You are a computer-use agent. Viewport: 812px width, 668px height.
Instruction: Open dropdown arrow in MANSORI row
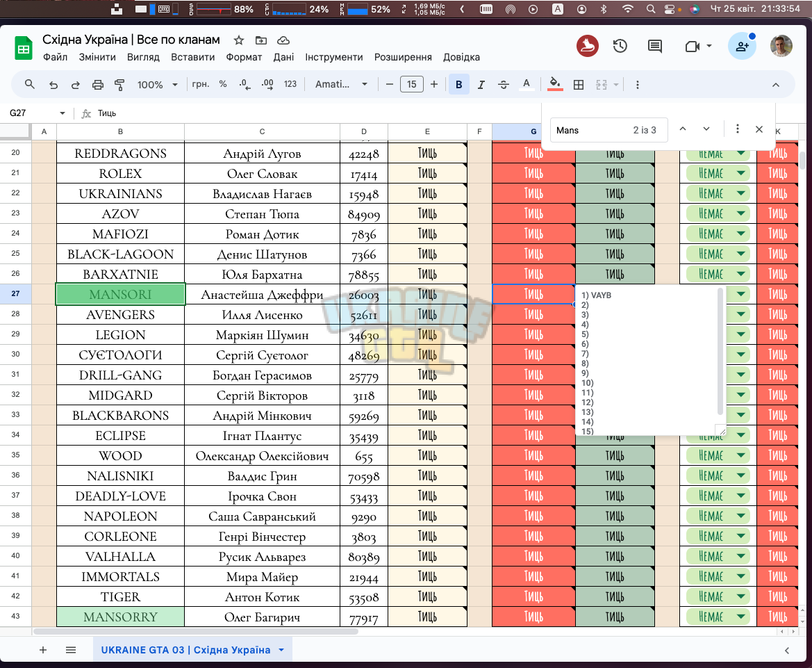pyautogui.click(x=740, y=294)
